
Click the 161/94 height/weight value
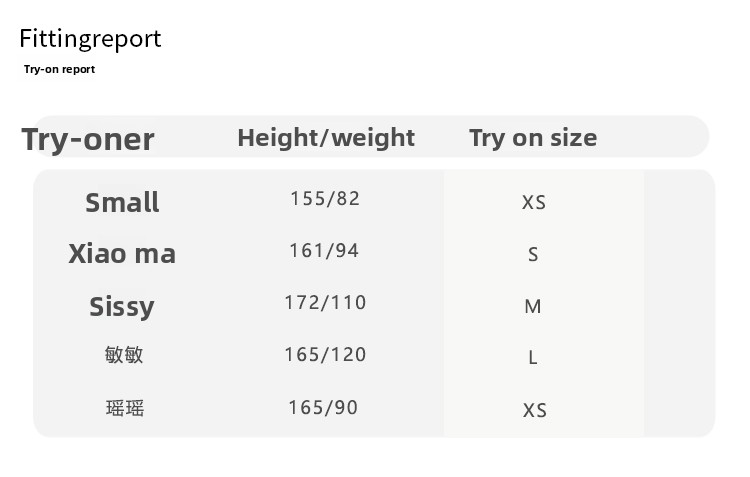click(x=324, y=250)
